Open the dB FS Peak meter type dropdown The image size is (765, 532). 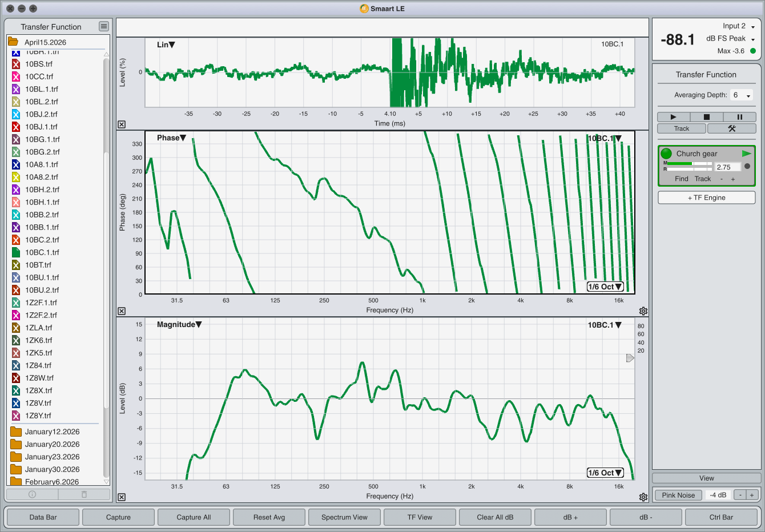731,38
